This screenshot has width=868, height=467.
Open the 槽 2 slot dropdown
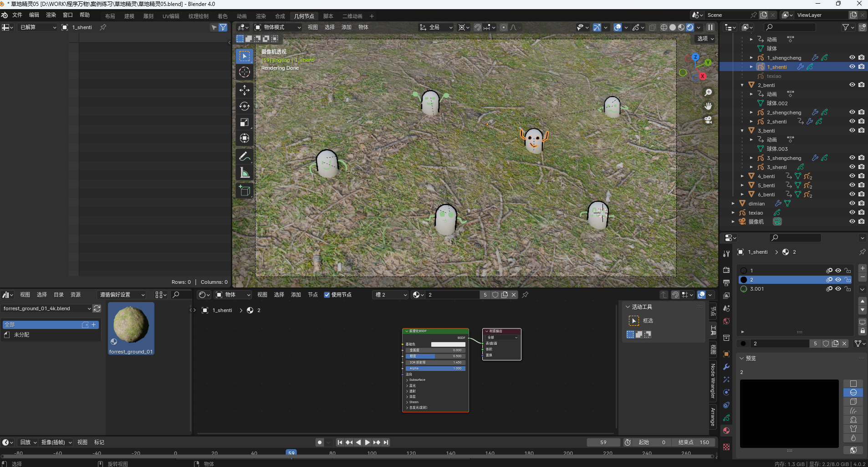391,295
